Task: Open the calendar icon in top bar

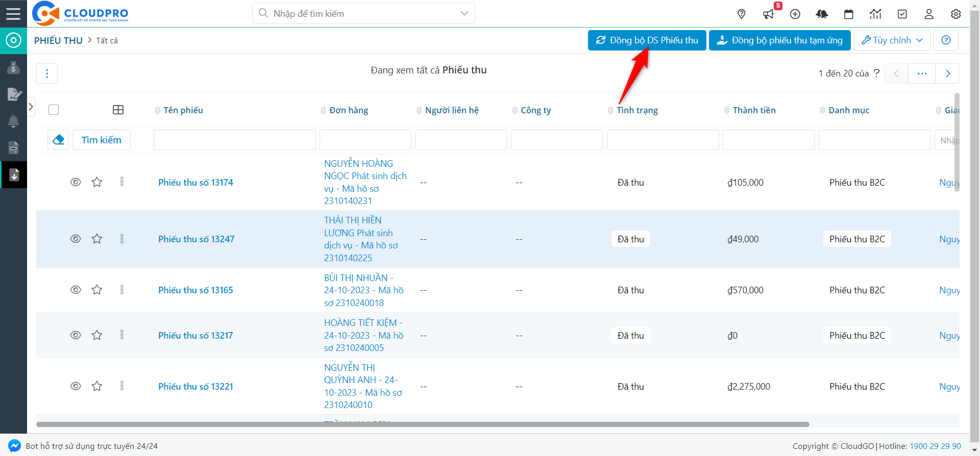Action: pos(849,14)
